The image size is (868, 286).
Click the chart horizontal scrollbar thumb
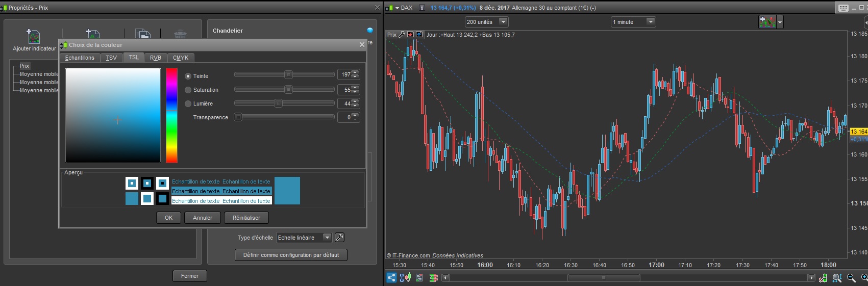pos(604,278)
